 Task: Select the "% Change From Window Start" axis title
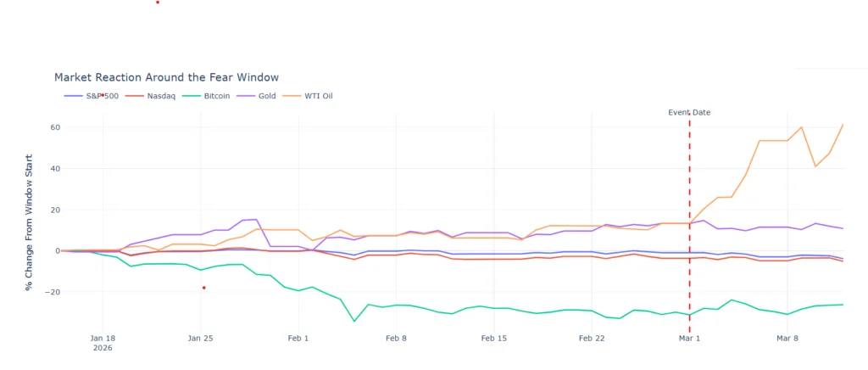pyautogui.click(x=30, y=222)
